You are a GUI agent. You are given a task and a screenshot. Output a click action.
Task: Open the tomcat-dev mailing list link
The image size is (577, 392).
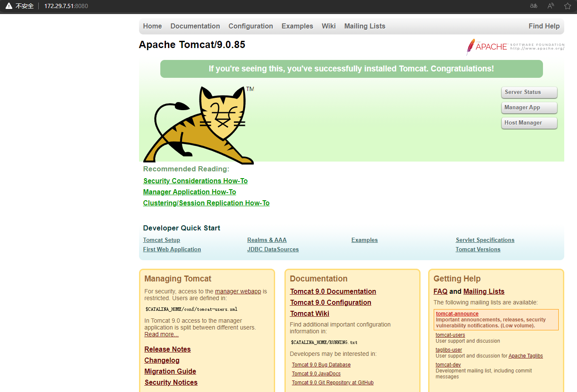pyautogui.click(x=448, y=365)
